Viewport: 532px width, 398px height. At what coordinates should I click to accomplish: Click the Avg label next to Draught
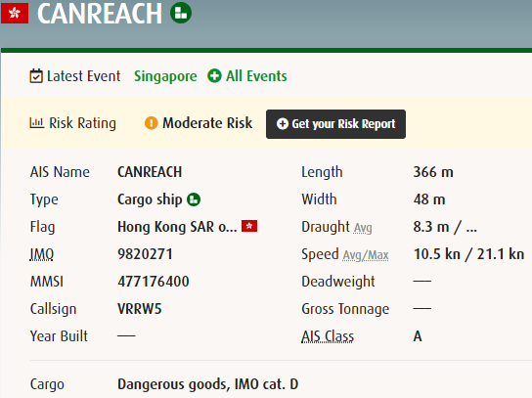363,228
